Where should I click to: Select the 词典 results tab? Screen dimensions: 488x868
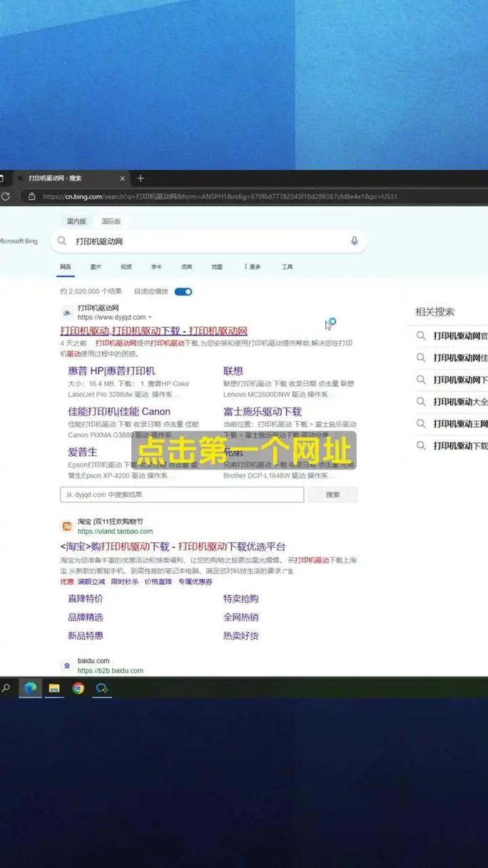coord(186,267)
